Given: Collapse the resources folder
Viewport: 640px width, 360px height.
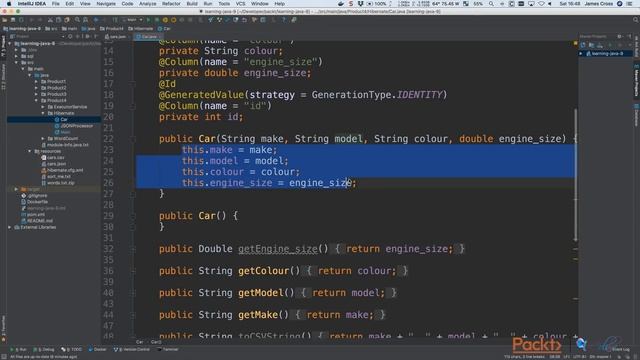Looking at the screenshot, I should point(30,151).
